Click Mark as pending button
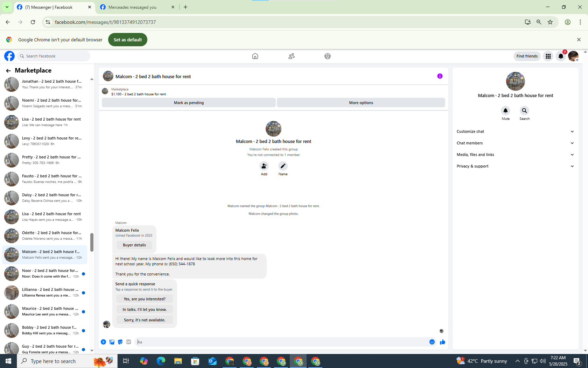588x368 pixels. point(189,103)
